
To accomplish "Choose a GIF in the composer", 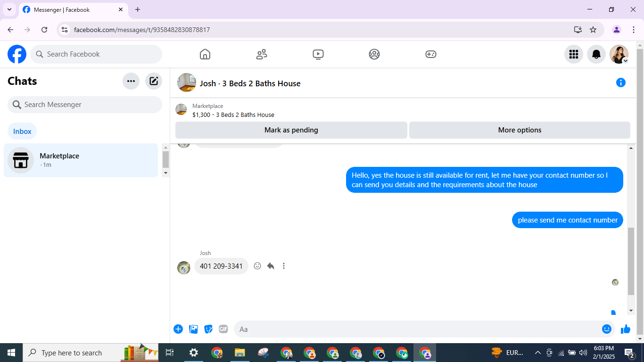I will [x=223, y=329].
